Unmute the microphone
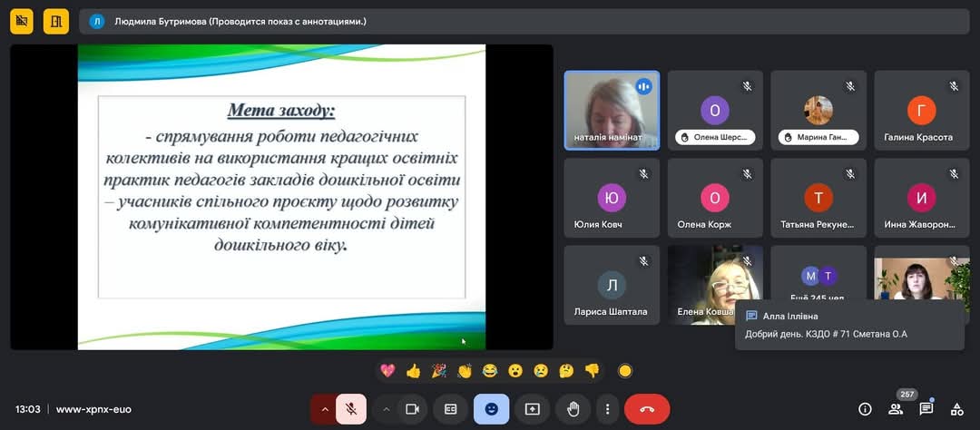Image resolution: width=980 pixels, height=430 pixels. [x=350, y=409]
